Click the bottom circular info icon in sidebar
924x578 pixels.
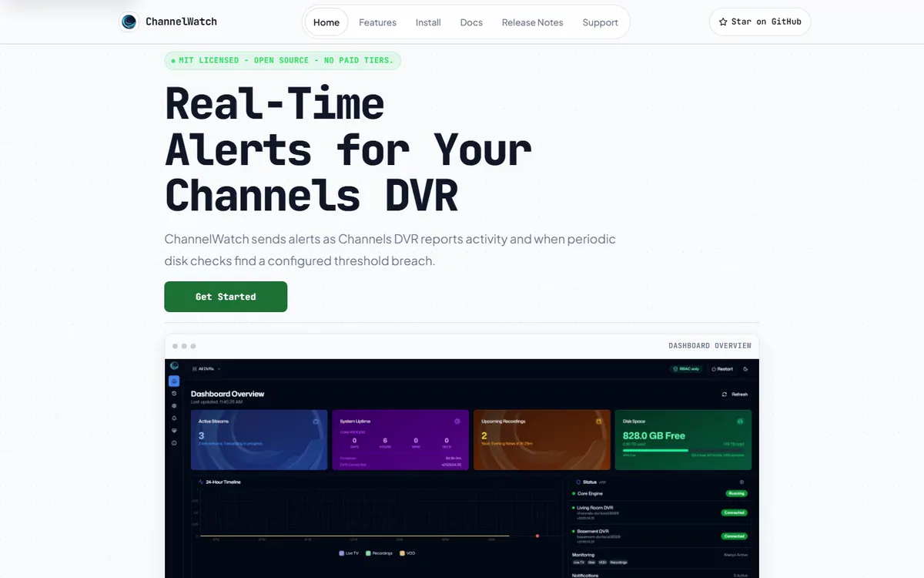tap(174, 443)
